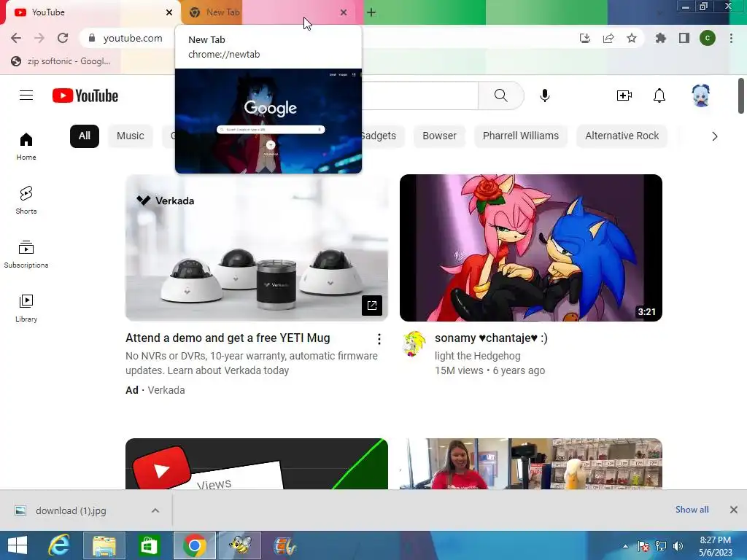Click the YouTube search magnifier button
The width and height of the screenshot is (747, 560).
click(x=500, y=96)
